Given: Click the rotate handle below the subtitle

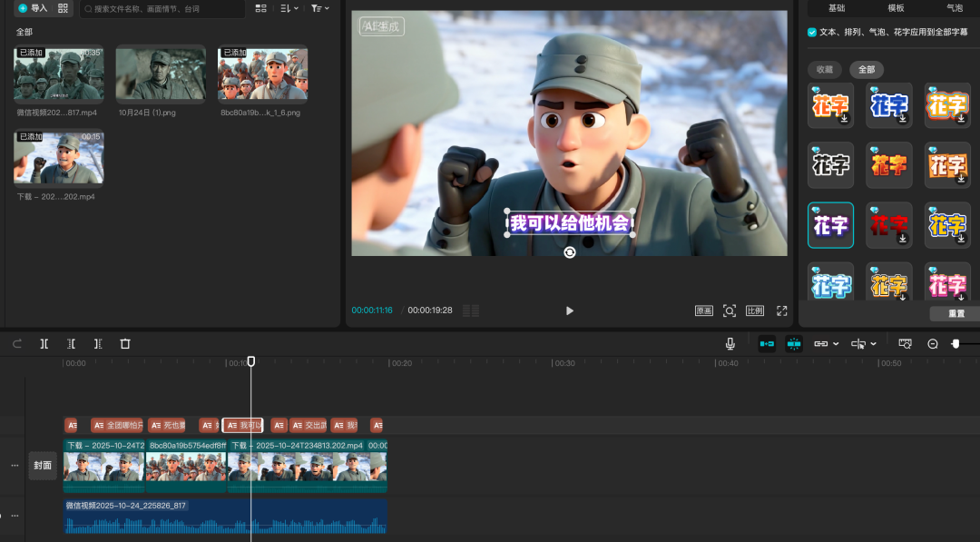Looking at the screenshot, I should click(x=569, y=252).
